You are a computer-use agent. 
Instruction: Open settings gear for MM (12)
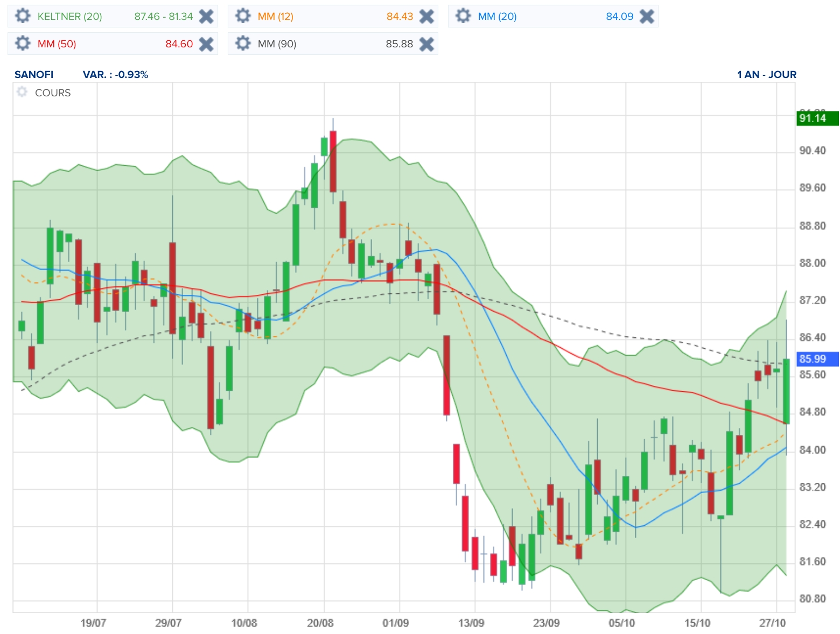click(x=243, y=16)
